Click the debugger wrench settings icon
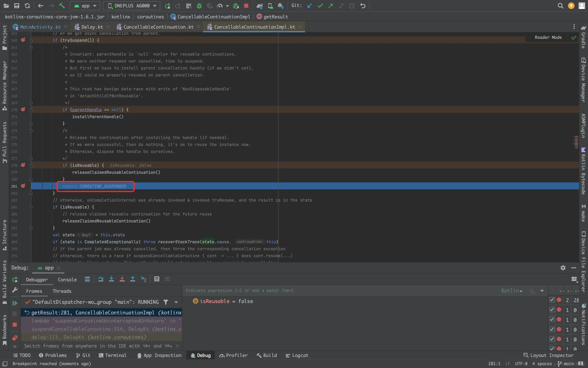Screen dimensions: 588x368 (x=15, y=290)
